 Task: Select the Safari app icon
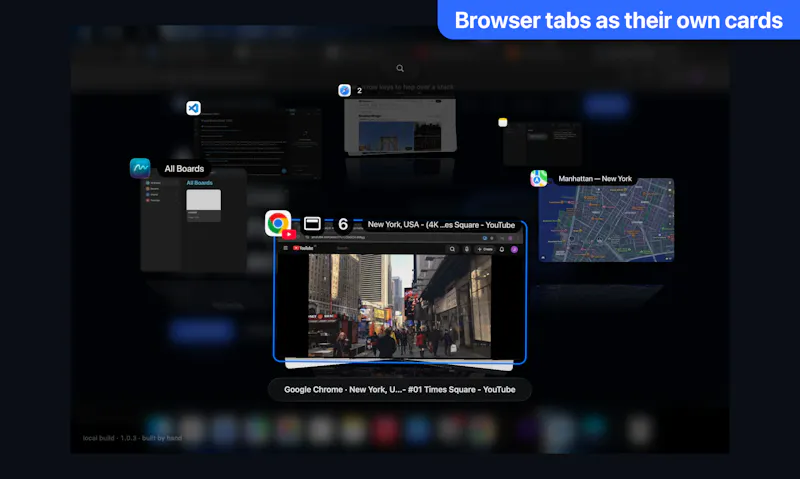coord(344,90)
